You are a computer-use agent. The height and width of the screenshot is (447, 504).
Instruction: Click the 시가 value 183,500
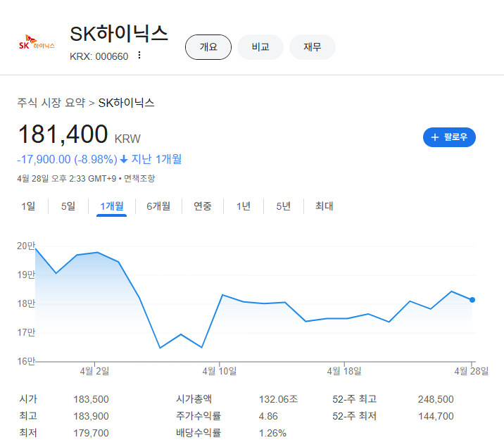tap(91, 399)
